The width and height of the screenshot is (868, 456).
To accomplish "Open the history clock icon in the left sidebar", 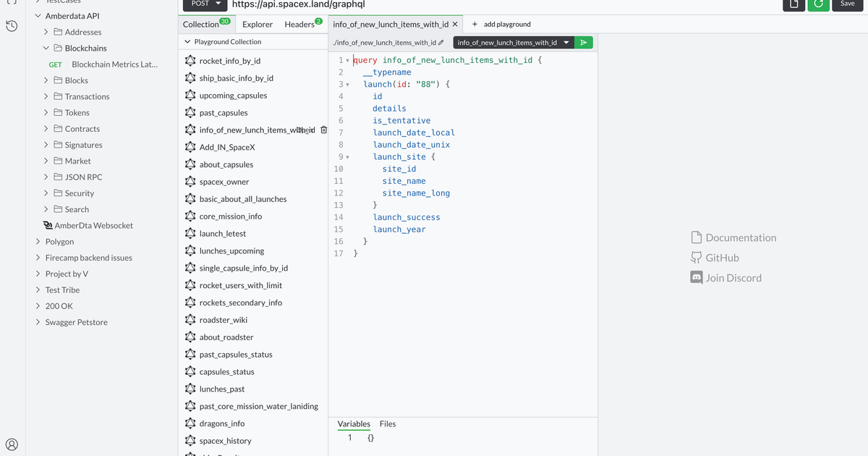I will [12, 27].
